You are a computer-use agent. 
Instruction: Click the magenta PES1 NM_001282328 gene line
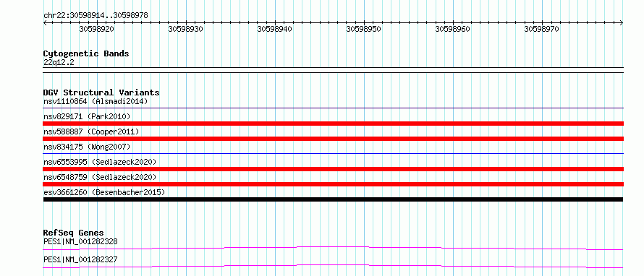(333, 248)
